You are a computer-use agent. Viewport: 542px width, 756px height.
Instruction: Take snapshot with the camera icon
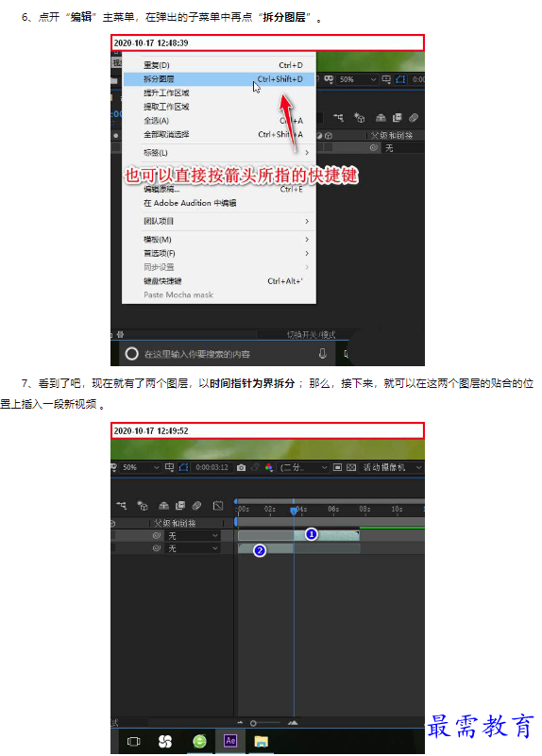click(242, 467)
